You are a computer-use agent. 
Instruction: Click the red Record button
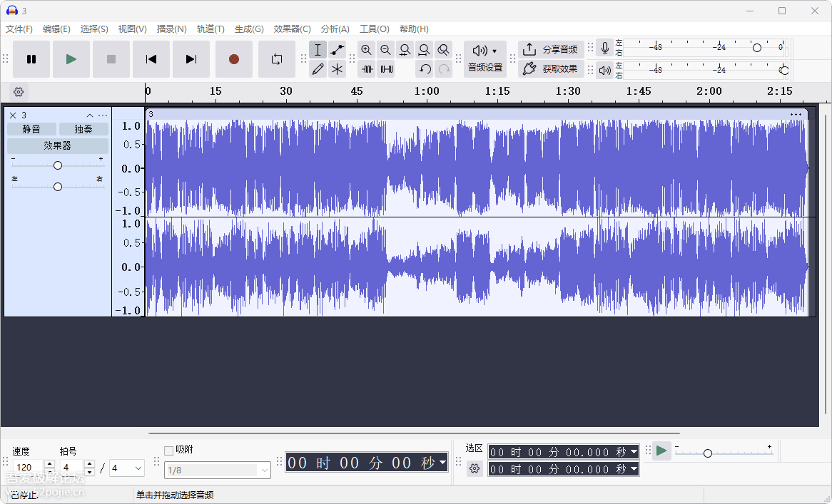[x=233, y=59]
